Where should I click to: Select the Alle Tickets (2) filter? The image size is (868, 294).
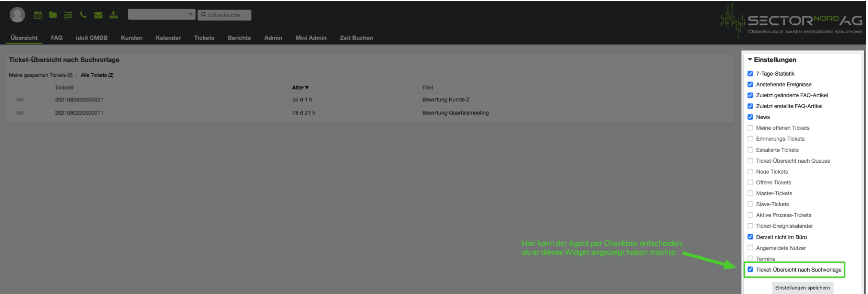click(x=97, y=75)
